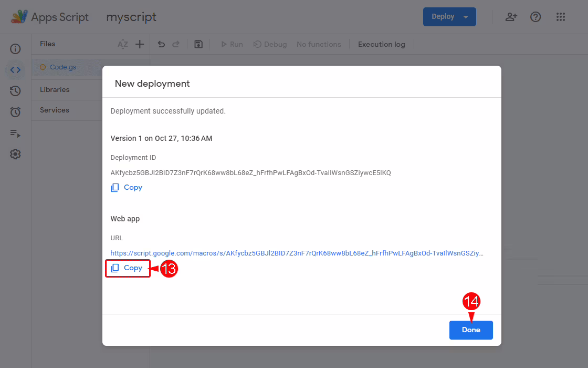Sort files alphabetically with AZ icon
The width and height of the screenshot is (588, 368).
pyautogui.click(x=123, y=44)
